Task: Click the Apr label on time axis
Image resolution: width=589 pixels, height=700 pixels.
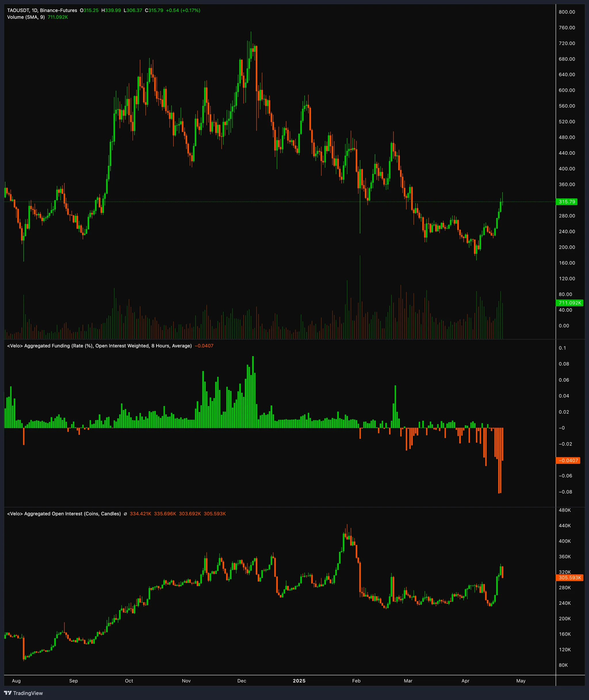Action: click(x=465, y=681)
